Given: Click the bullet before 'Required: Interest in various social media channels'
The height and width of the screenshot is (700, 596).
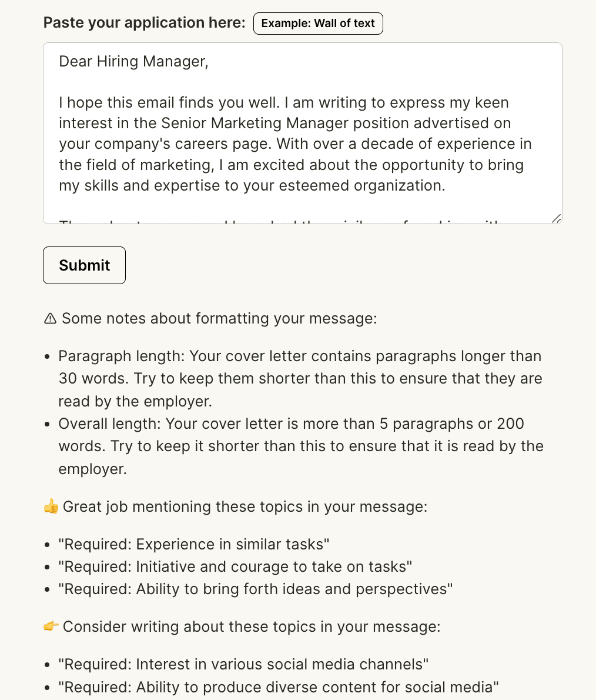Looking at the screenshot, I should click(48, 664).
